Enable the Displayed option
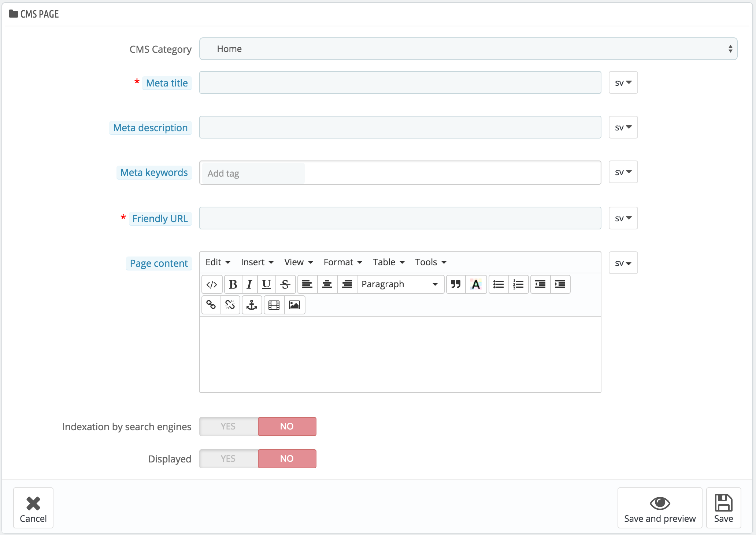Viewport: 756px width, 535px height. point(228,458)
